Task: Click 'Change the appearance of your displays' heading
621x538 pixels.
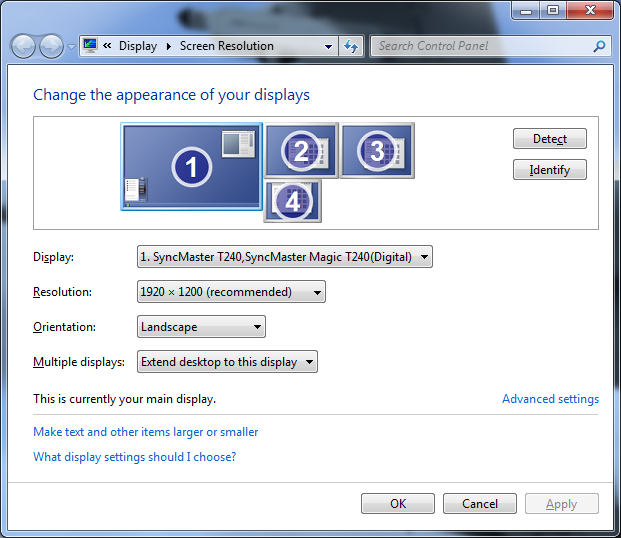Action: (171, 95)
